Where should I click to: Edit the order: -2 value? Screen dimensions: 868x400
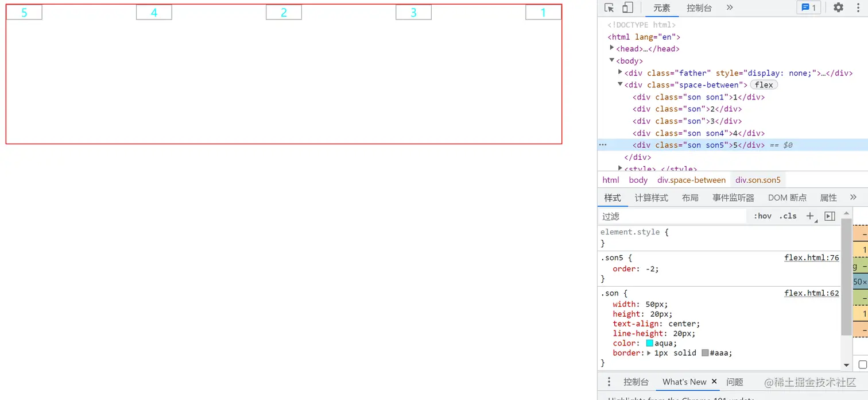click(649, 269)
